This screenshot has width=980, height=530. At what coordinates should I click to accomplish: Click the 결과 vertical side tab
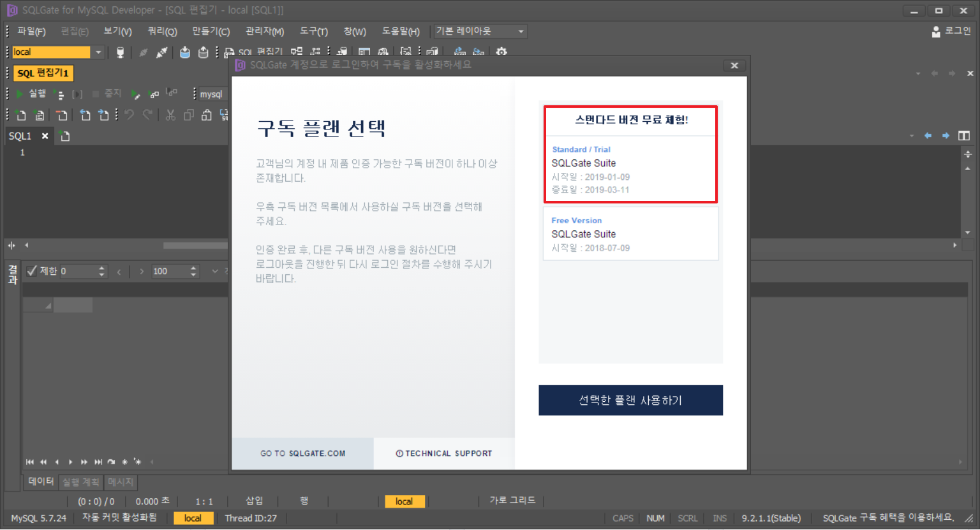pos(12,274)
